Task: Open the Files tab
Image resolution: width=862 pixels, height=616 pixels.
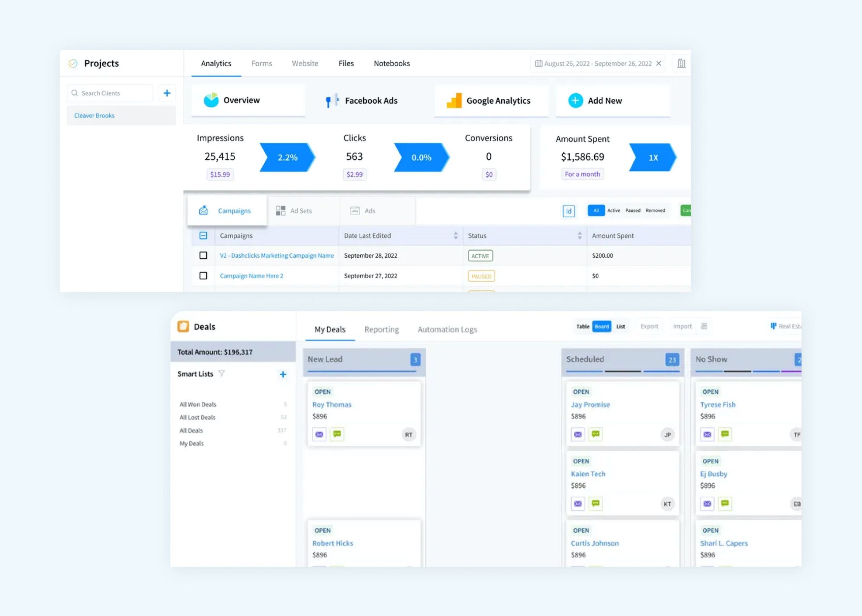Action: (346, 63)
